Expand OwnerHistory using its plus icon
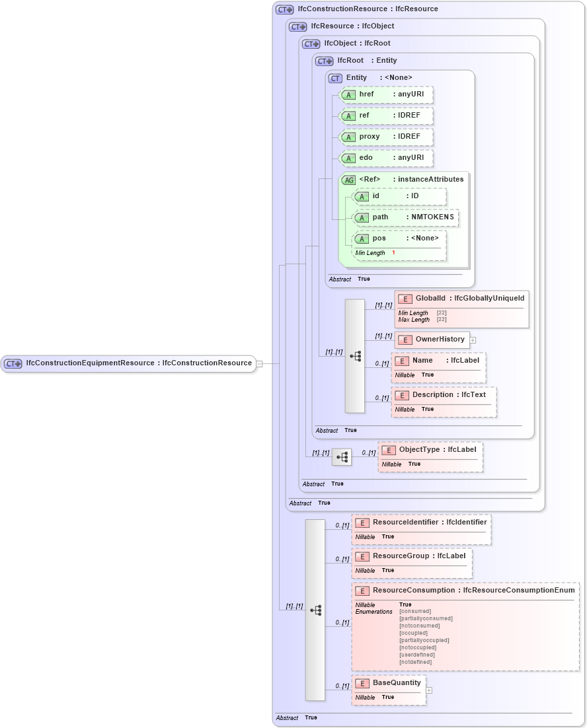 click(473, 340)
